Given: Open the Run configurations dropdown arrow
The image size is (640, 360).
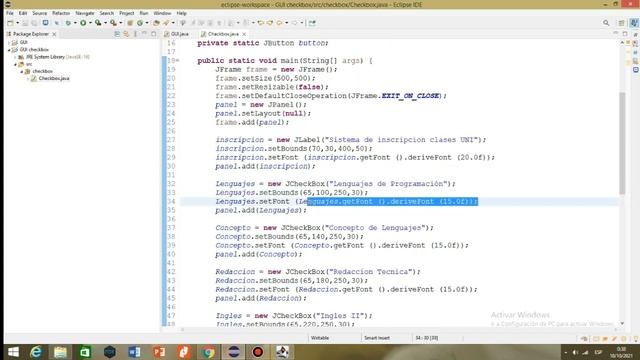Looking at the screenshot, I should tap(90, 23).
